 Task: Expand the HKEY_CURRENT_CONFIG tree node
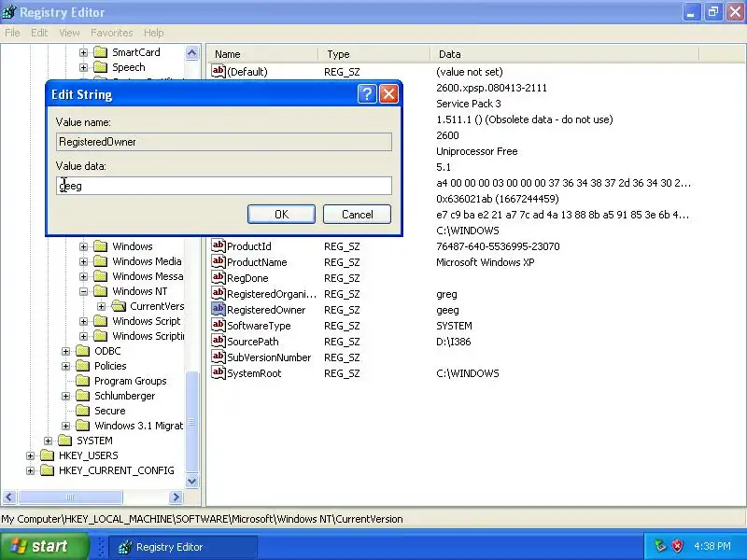coord(30,470)
